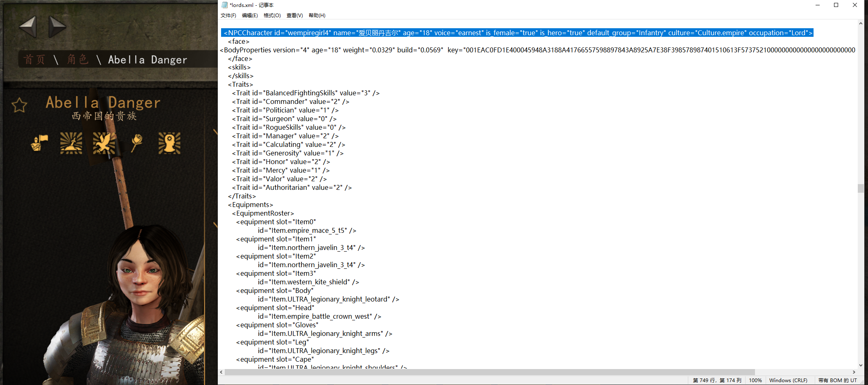Viewport: 868px width, 385px height.
Task: Click the Item.empire_battle_crown_west line
Action: (x=319, y=316)
